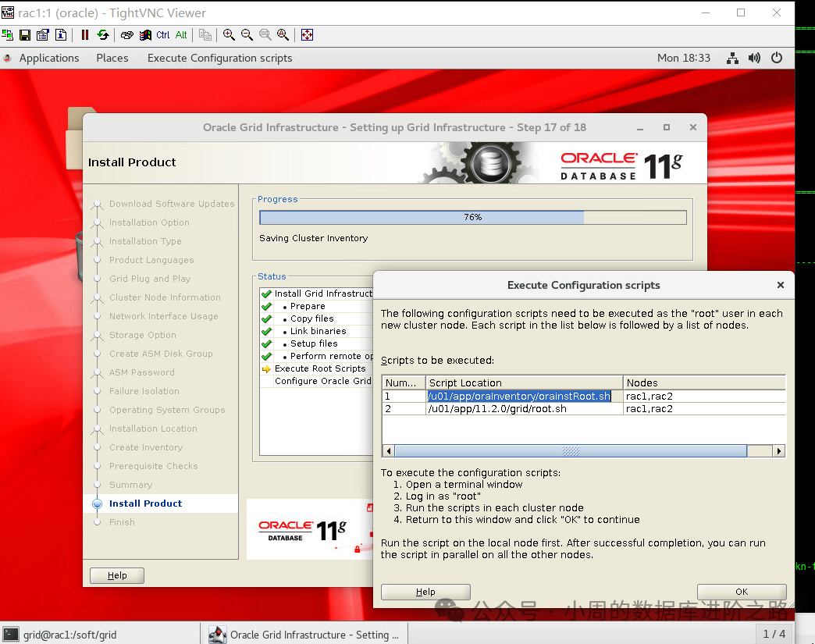Click OK in Execute Configuration scripts dialog
The height and width of the screenshot is (644, 815).
click(x=742, y=592)
